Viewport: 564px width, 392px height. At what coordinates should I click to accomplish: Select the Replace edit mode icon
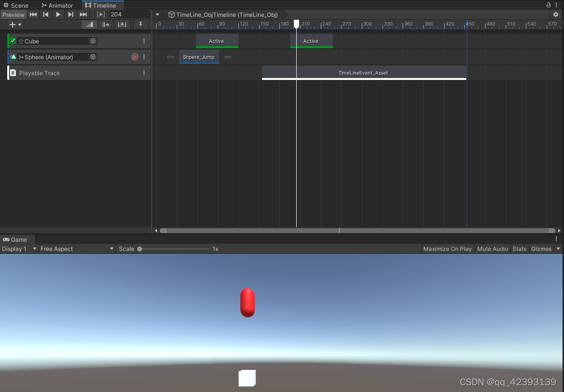click(x=122, y=25)
